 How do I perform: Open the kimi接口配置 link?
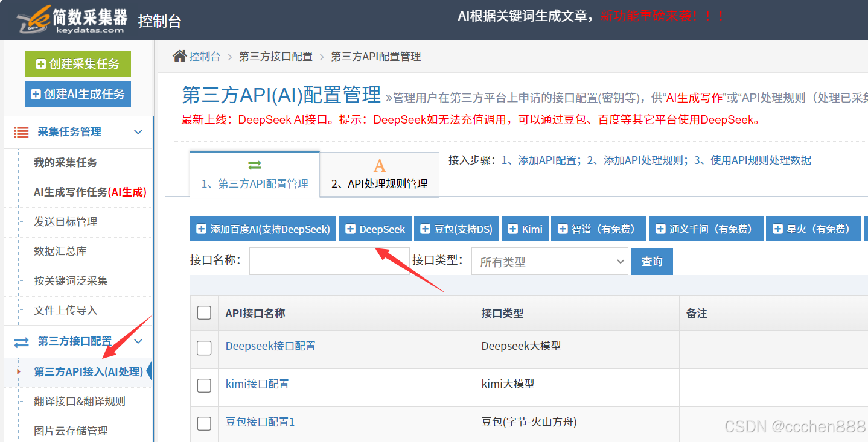(x=257, y=384)
